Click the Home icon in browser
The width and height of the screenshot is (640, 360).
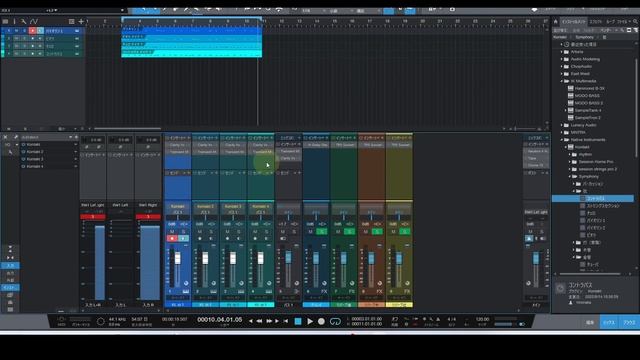pyautogui.click(x=556, y=22)
